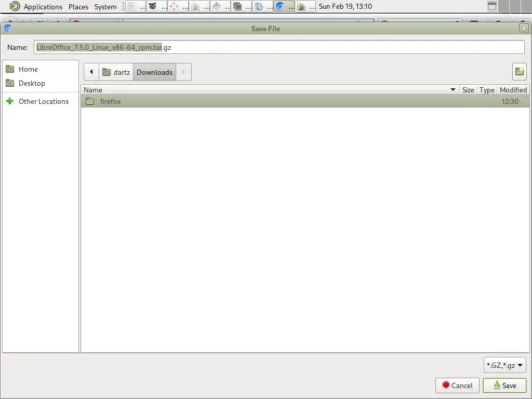
Task: Cancel the Save File dialog
Action: click(x=457, y=385)
